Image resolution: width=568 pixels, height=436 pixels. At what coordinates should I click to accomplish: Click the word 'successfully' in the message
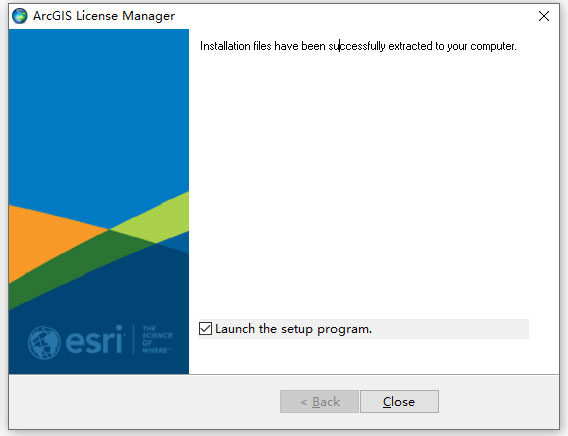pyautogui.click(x=357, y=46)
